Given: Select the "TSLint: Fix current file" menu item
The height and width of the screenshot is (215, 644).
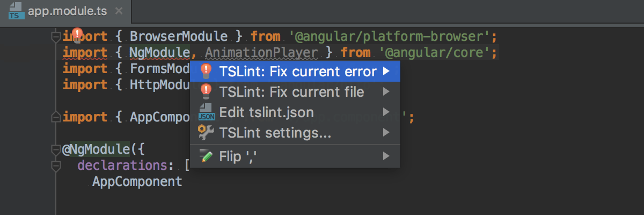Looking at the screenshot, I should coord(291,92).
